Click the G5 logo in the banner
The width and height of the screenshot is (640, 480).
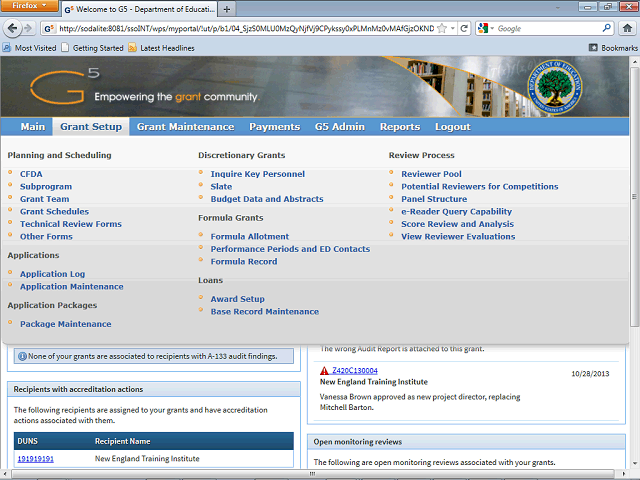click(64, 87)
